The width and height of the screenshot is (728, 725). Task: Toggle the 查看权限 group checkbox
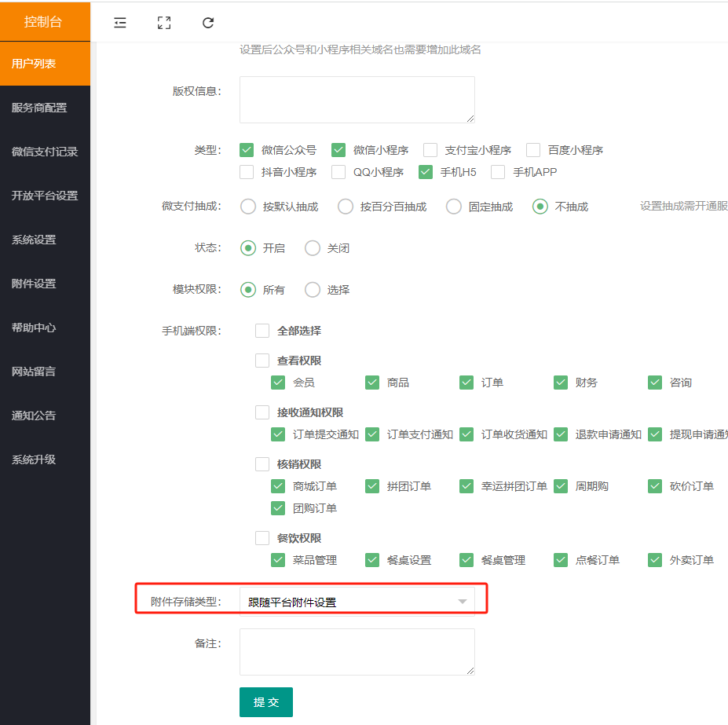pyautogui.click(x=262, y=361)
